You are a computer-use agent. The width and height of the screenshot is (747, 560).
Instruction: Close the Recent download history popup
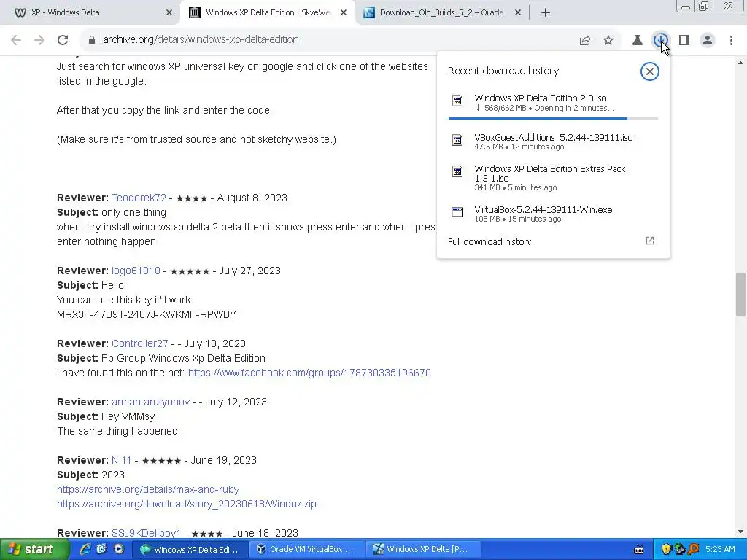coord(649,71)
